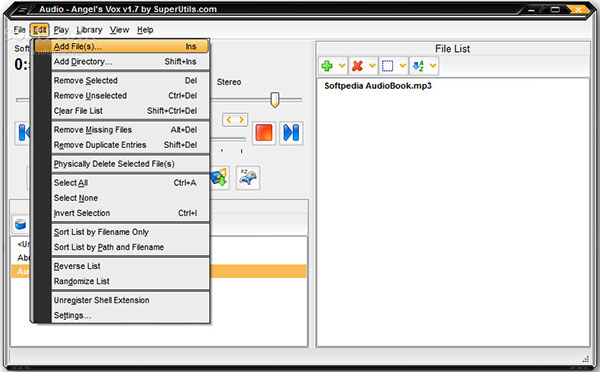Screen dimensions: 600x372
Task: Choose Add File(s)... from the Edit menu
Action: (122, 46)
